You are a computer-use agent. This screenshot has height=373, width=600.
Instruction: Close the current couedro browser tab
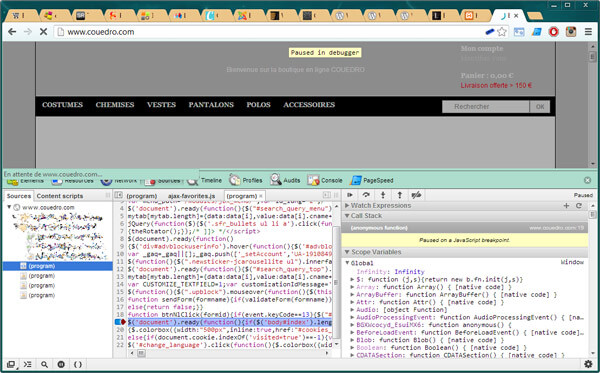pyautogui.click(x=516, y=16)
